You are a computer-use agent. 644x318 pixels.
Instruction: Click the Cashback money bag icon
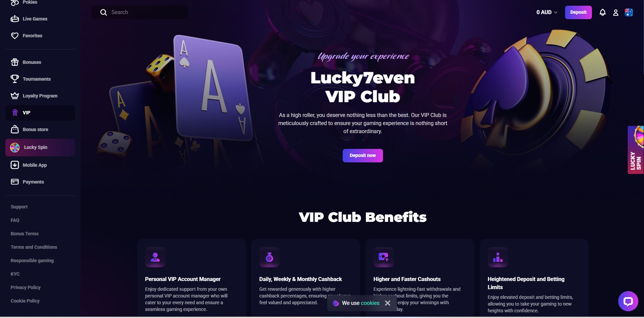point(269,257)
